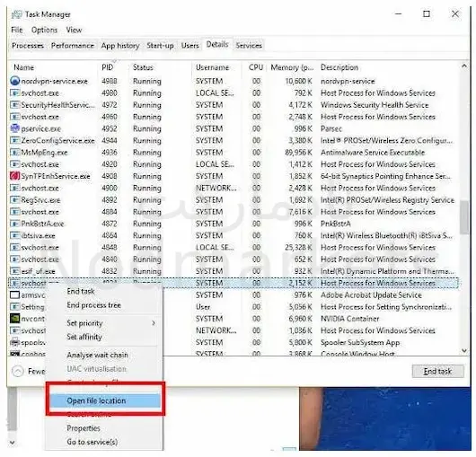Click the nordvpn-service.exe process icon

[15, 81]
